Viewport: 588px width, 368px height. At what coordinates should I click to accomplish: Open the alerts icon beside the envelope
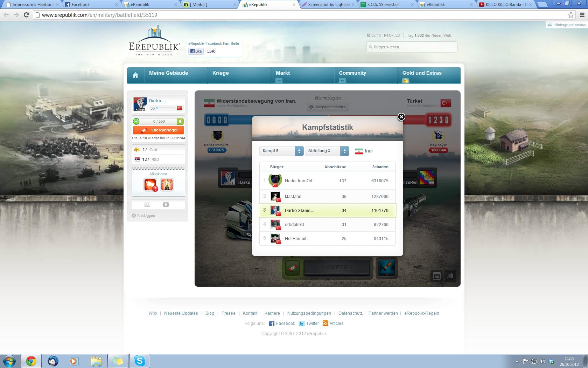166,205
